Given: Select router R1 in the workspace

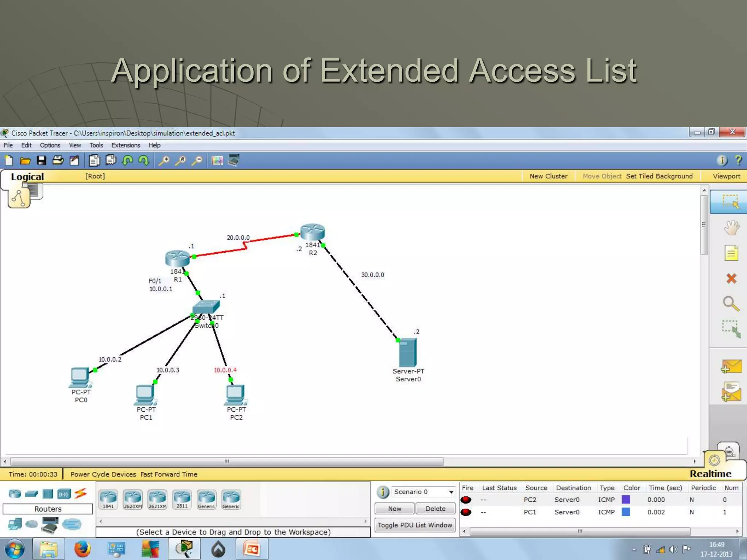Looking at the screenshot, I should [x=177, y=258].
